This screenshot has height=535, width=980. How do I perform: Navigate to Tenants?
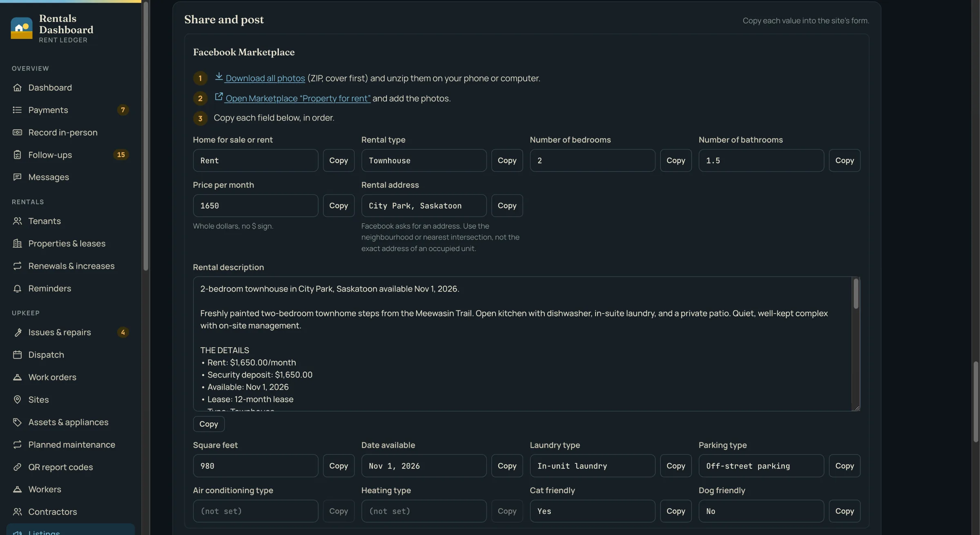[x=71, y=221]
